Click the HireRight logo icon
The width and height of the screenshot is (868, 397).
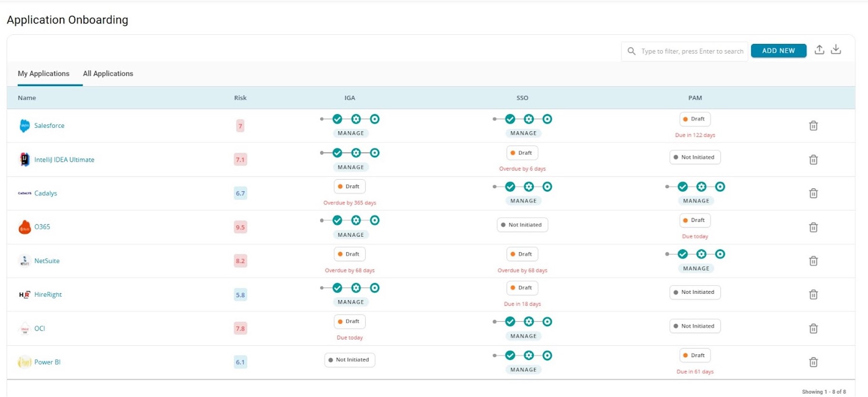pos(25,294)
